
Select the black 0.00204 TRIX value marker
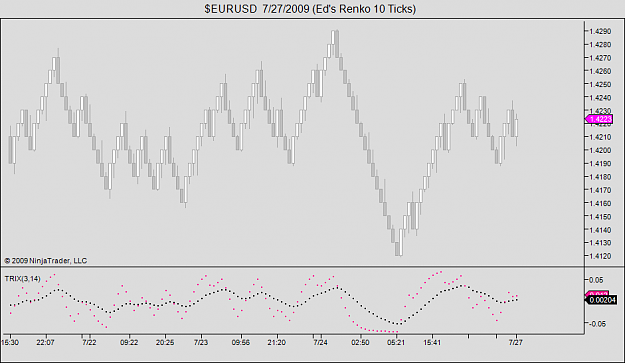coord(601,300)
